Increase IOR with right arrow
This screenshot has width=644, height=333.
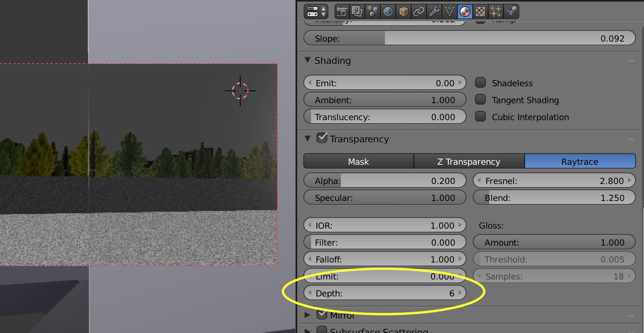460,225
